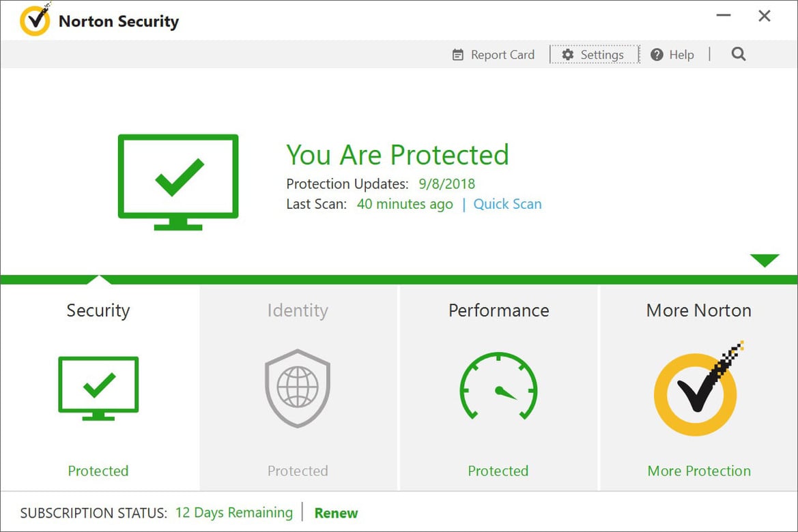Click the Security monitor icon
Image resolution: width=798 pixels, height=532 pixels.
point(98,389)
